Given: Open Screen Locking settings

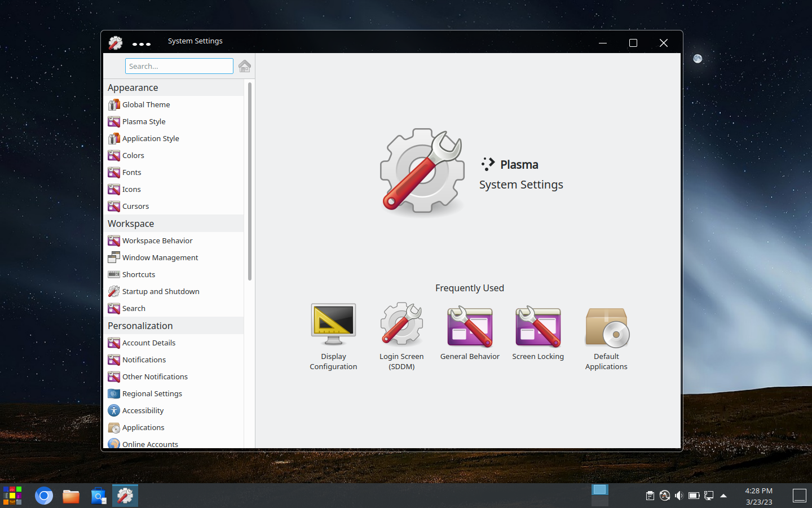Looking at the screenshot, I should coord(538,334).
